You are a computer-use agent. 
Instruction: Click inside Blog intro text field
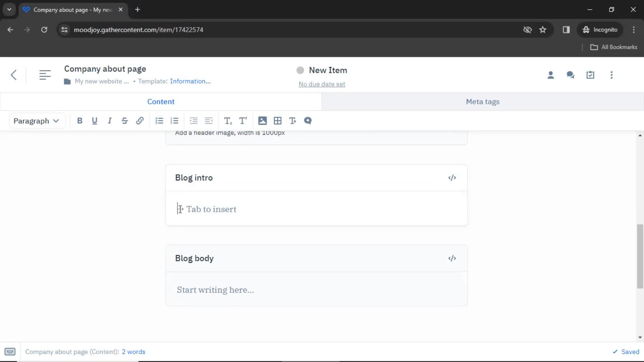point(316,209)
